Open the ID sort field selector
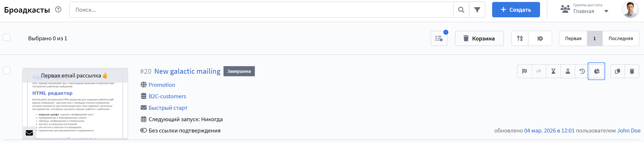644x143 pixels. click(540, 38)
